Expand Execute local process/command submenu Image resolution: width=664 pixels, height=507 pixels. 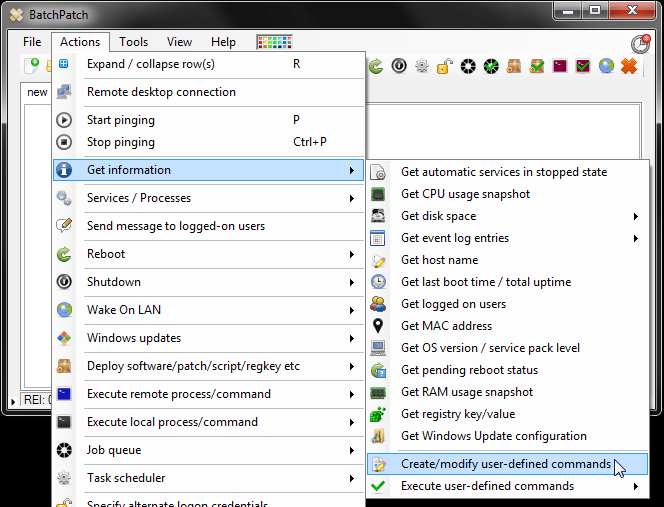(208, 422)
